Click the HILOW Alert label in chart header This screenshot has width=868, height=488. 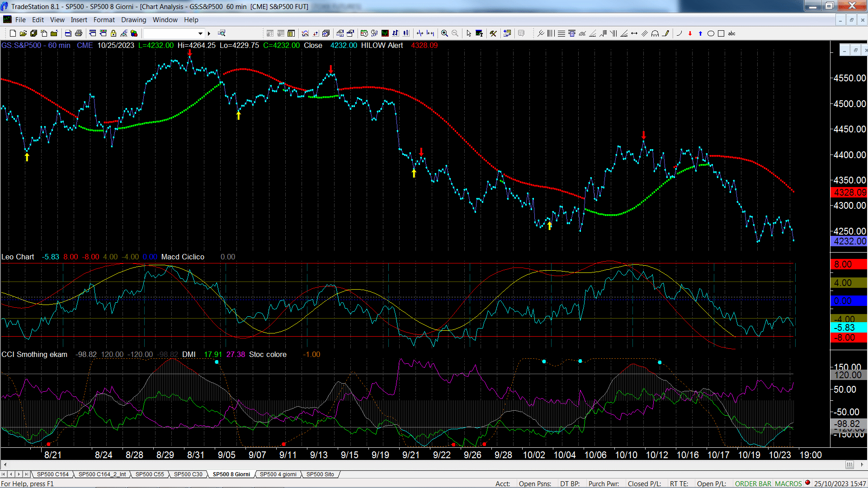pos(382,45)
